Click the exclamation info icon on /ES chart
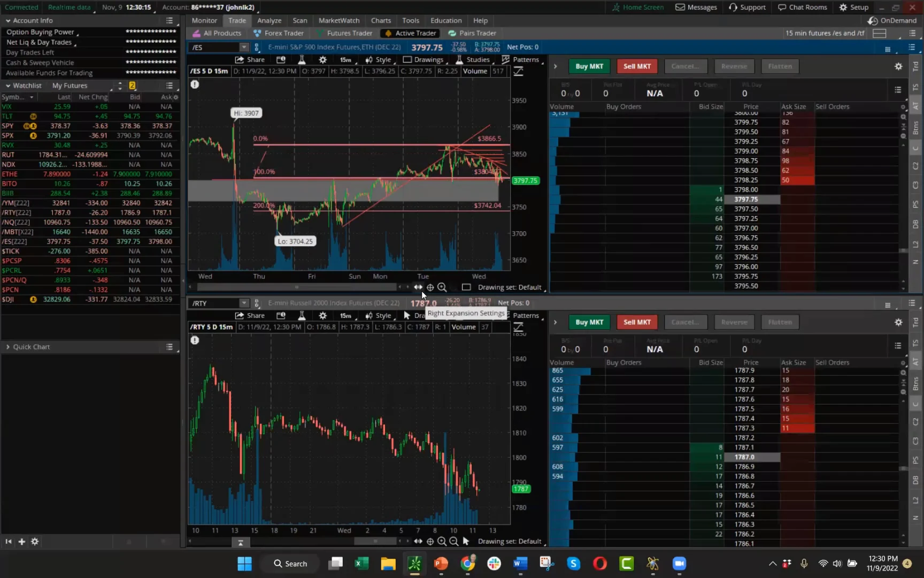This screenshot has width=924, height=578. coord(195,84)
